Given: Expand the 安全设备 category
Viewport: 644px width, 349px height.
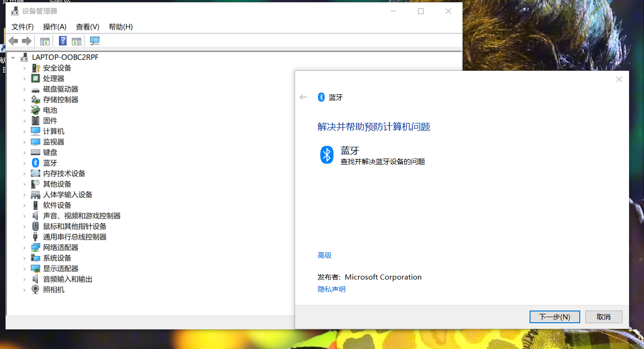Looking at the screenshot, I should [24, 68].
